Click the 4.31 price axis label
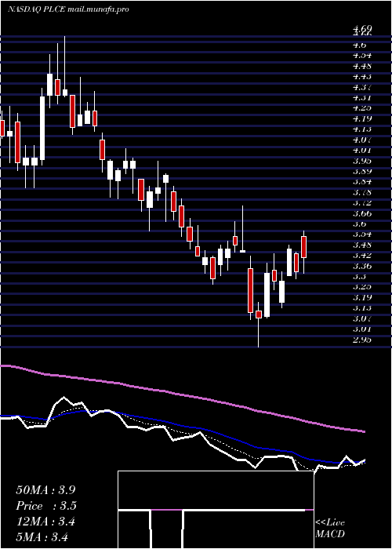Screen dimensions: 392x549 (362, 97)
